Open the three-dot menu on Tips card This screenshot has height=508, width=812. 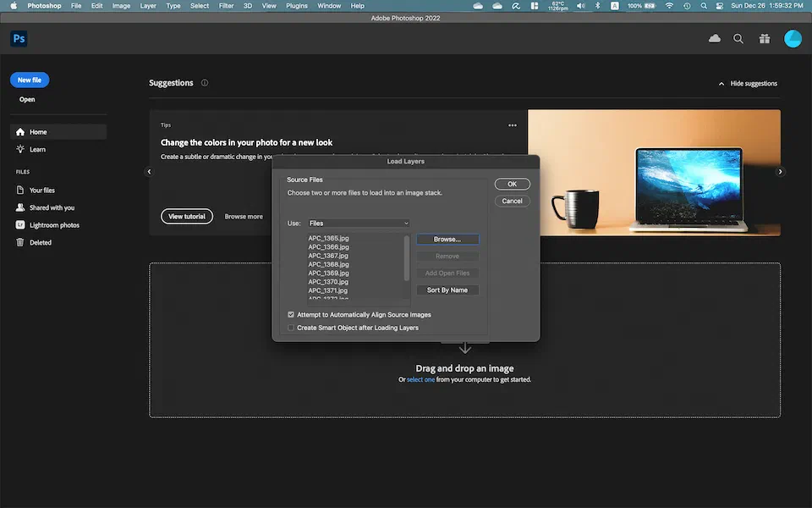point(513,125)
